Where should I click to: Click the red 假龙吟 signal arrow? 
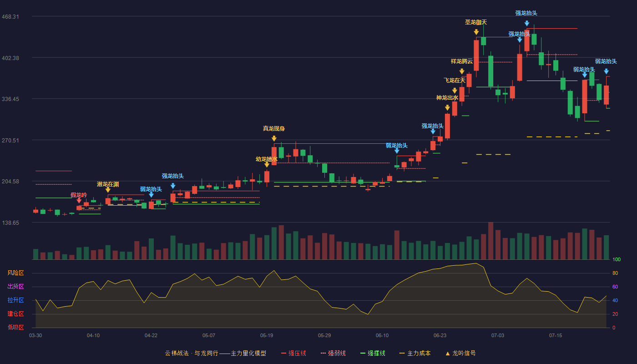[x=79, y=201]
